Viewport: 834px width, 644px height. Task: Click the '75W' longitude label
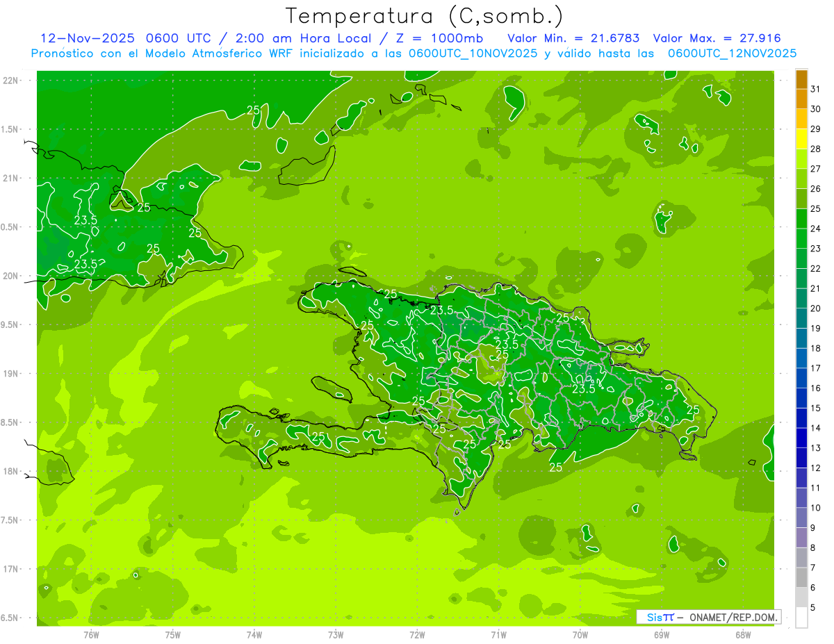[172, 635]
